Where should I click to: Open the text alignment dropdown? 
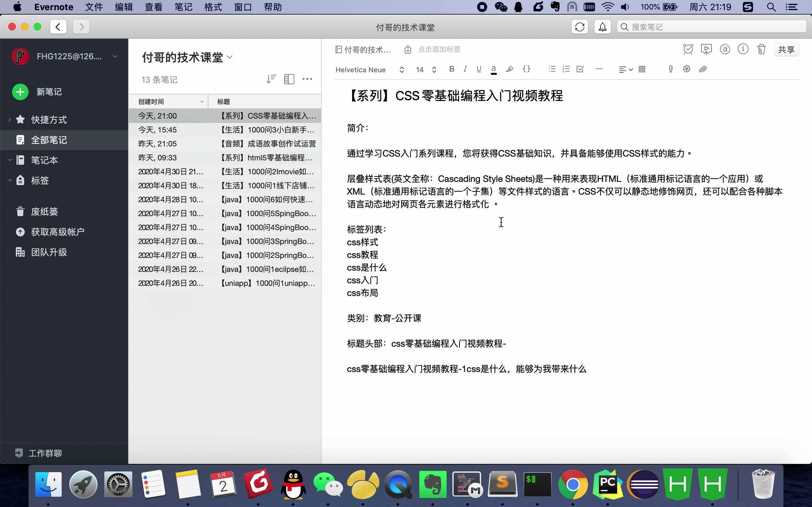(625, 69)
